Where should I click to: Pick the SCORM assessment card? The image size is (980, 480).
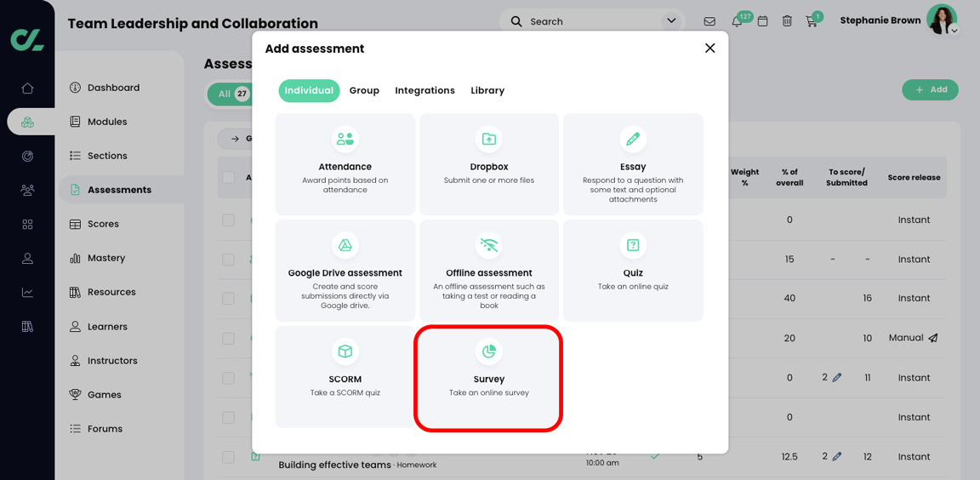345,378
